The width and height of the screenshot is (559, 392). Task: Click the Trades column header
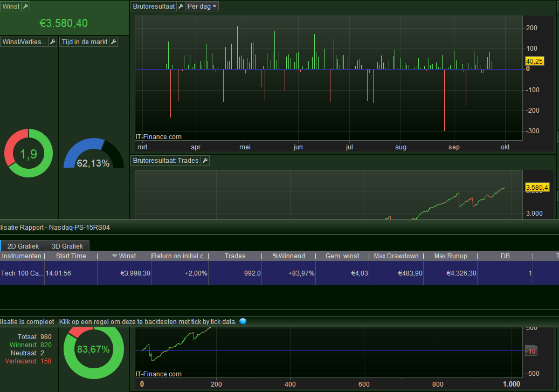click(234, 256)
